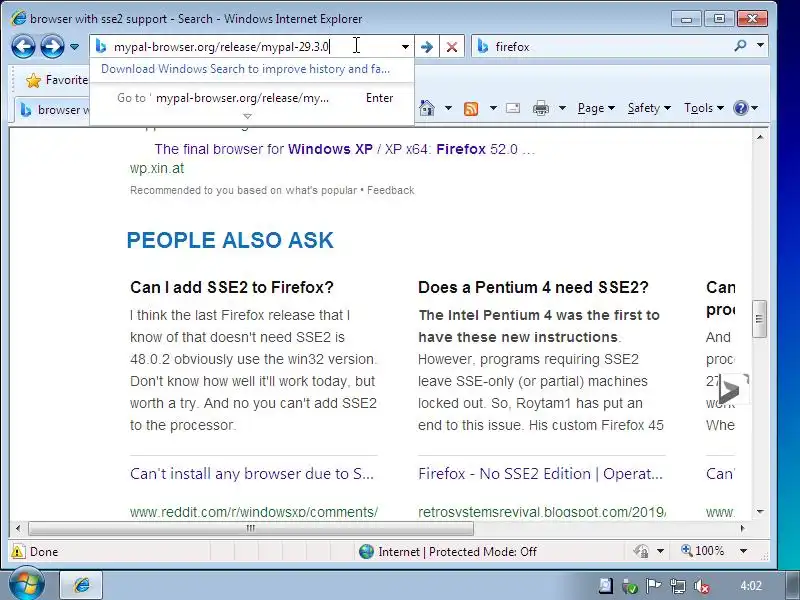800x600 pixels.
Task: Click the horizontal scrollbar thumb
Action: point(251,529)
